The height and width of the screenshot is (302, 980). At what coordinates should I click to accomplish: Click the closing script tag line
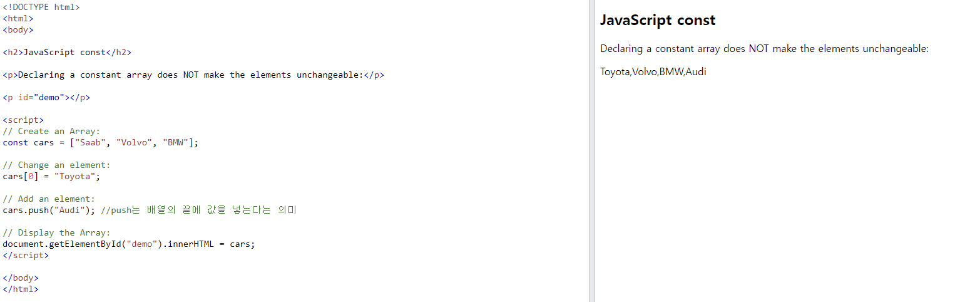(x=26, y=255)
